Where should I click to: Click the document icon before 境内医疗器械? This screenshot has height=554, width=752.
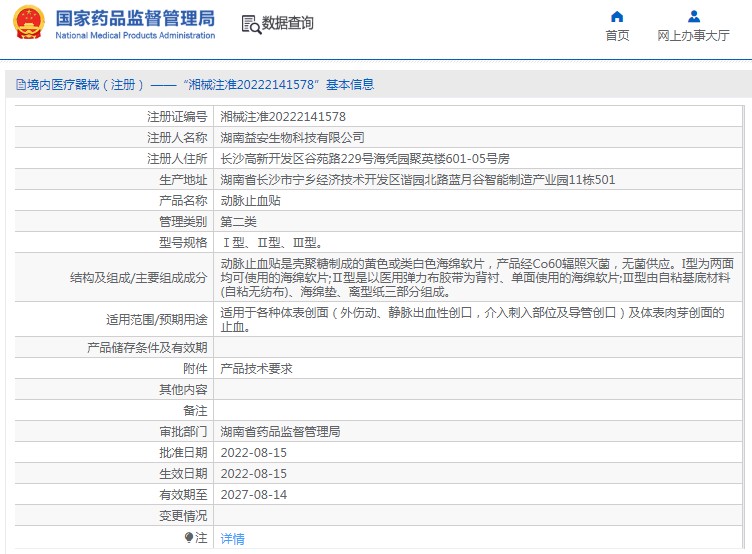[x=21, y=85]
